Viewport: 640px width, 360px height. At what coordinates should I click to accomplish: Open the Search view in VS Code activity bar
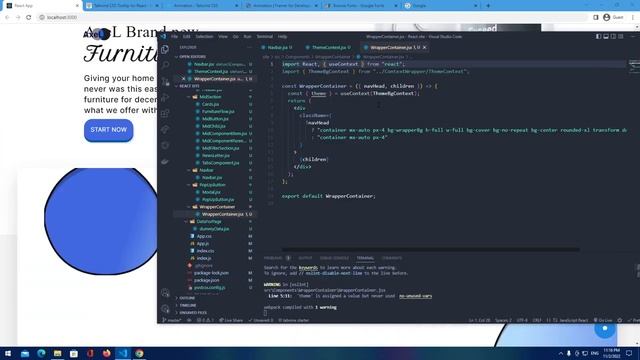[165, 65]
